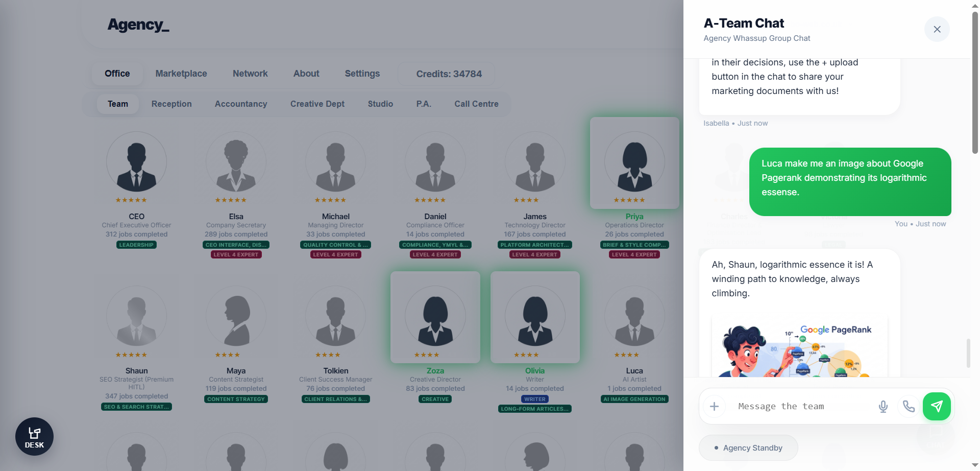This screenshot has height=471, width=980.
Task: Type in the Message the team field
Action: [801, 406]
